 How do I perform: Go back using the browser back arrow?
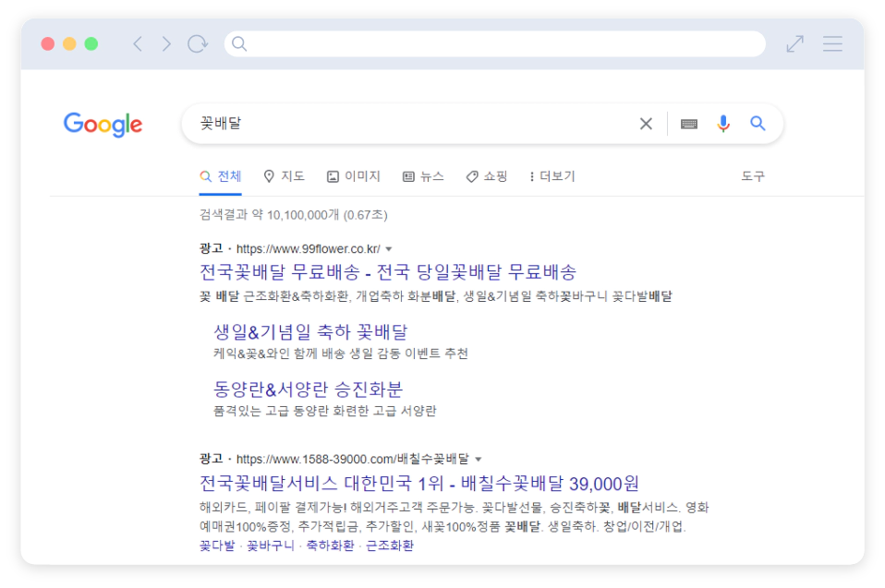(x=137, y=43)
